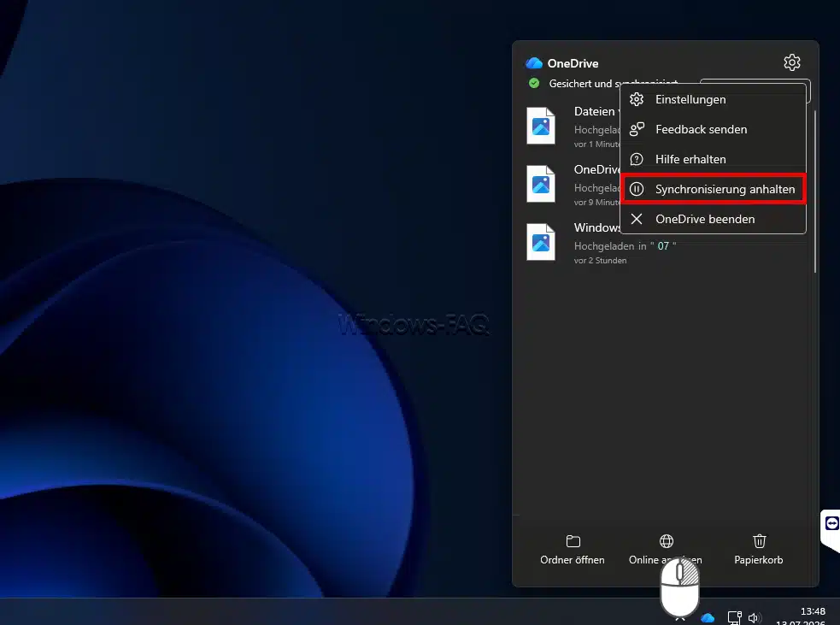
Task: Open the Papierkorb recycle bin button
Action: pos(759,550)
